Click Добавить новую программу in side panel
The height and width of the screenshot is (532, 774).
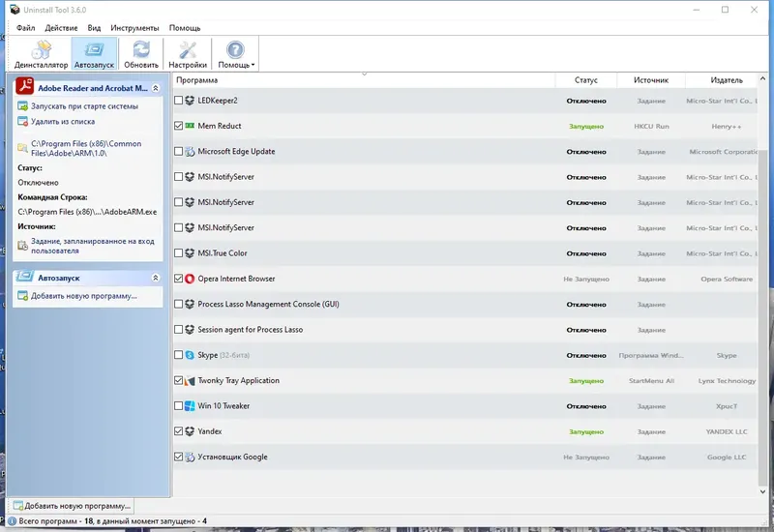point(83,296)
